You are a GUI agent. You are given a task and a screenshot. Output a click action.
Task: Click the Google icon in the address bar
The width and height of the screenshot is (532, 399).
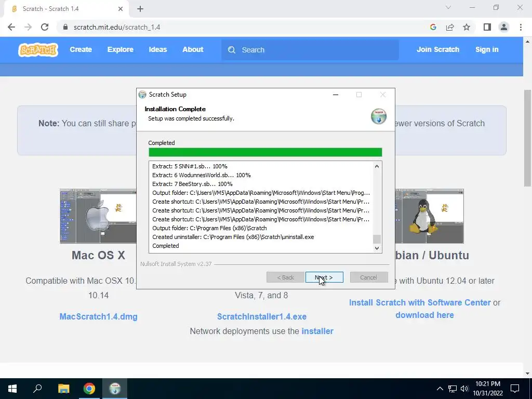pyautogui.click(x=433, y=27)
